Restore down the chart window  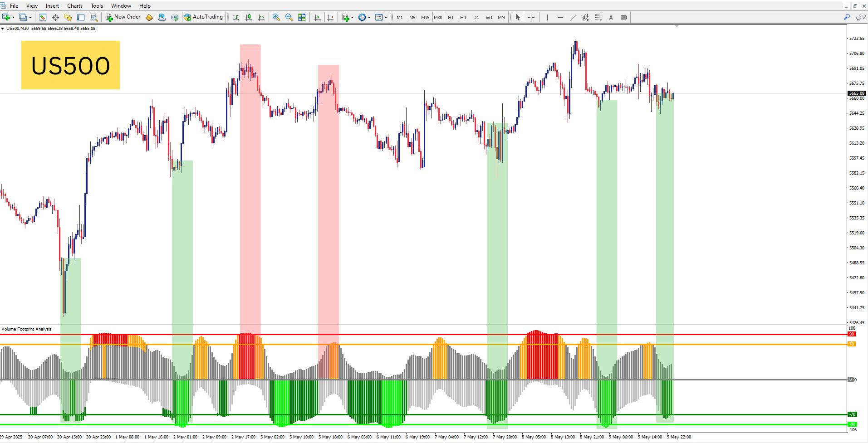click(855, 6)
